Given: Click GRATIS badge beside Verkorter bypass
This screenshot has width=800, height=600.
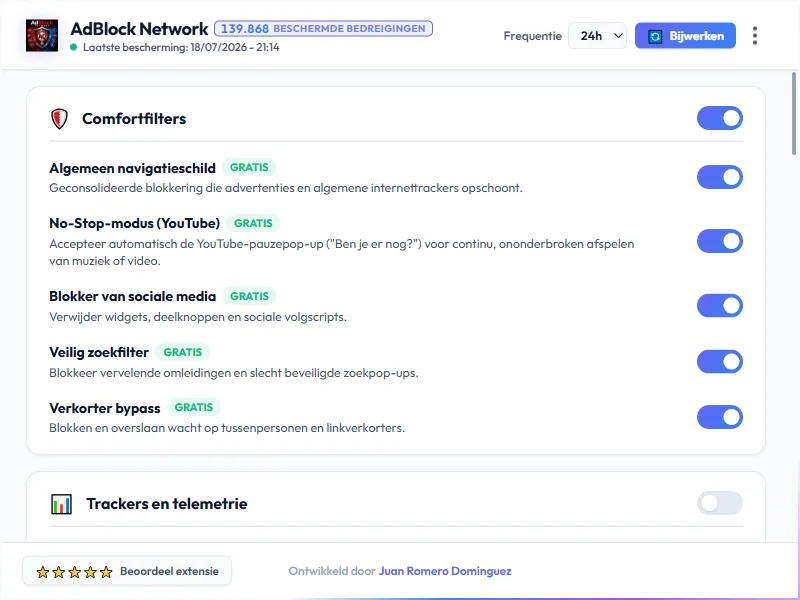Looking at the screenshot, I should pyautogui.click(x=194, y=407).
